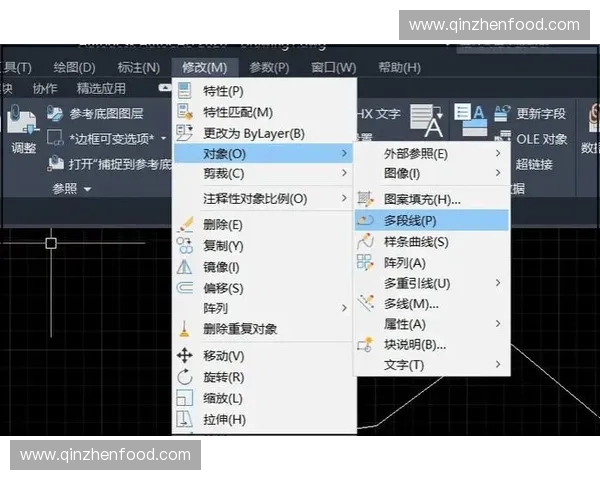Click the underlay layers (参考底图图层) icon

(x=55, y=113)
